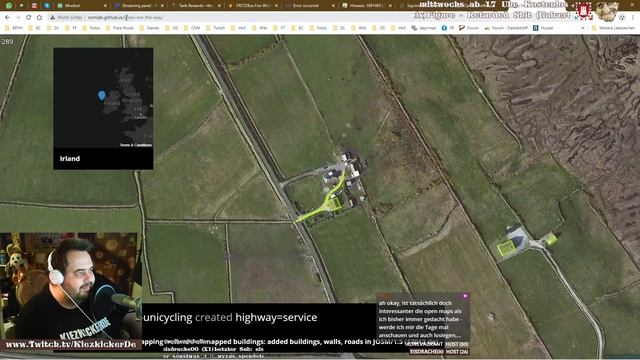The image size is (640, 360).
Task: Open the Forum bookmark with red icon
Action: [469, 28]
